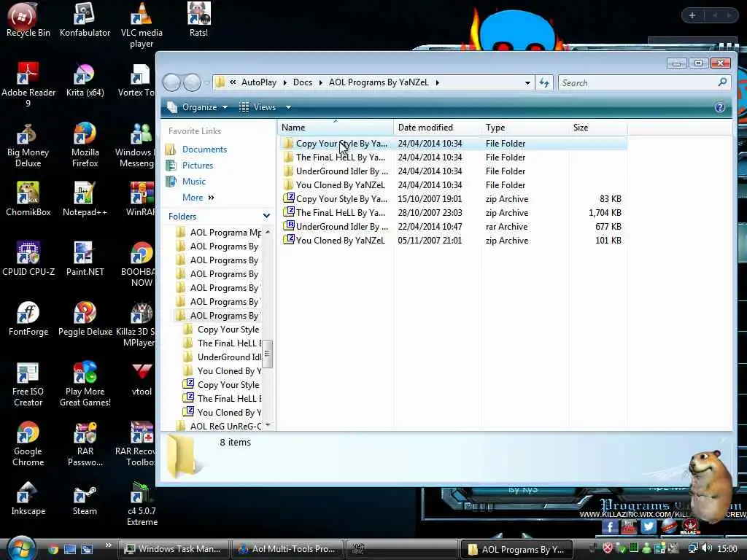
Task: Select UnderGround Idl folder in tree
Action: [222, 357]
